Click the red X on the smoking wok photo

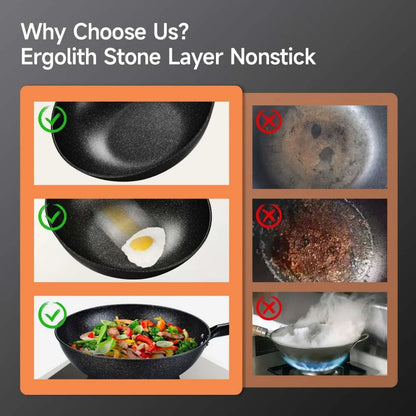pos(269,308)
